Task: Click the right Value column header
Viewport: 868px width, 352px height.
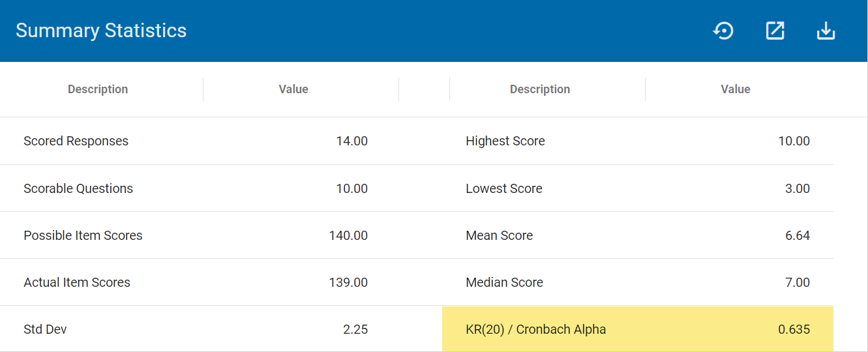Action: pos(736,89)
